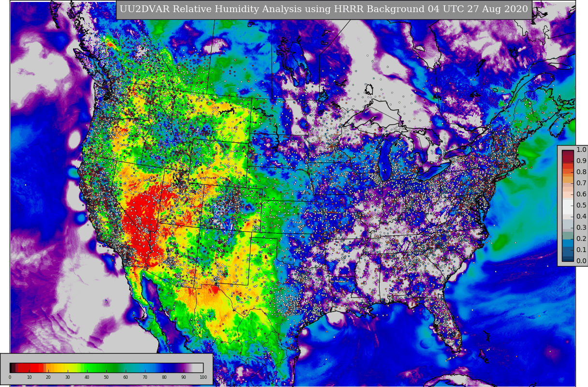The image size is (588, 387).
Task: Click the 60 tick label on humidity colorbar
Action: coord(126,377)
